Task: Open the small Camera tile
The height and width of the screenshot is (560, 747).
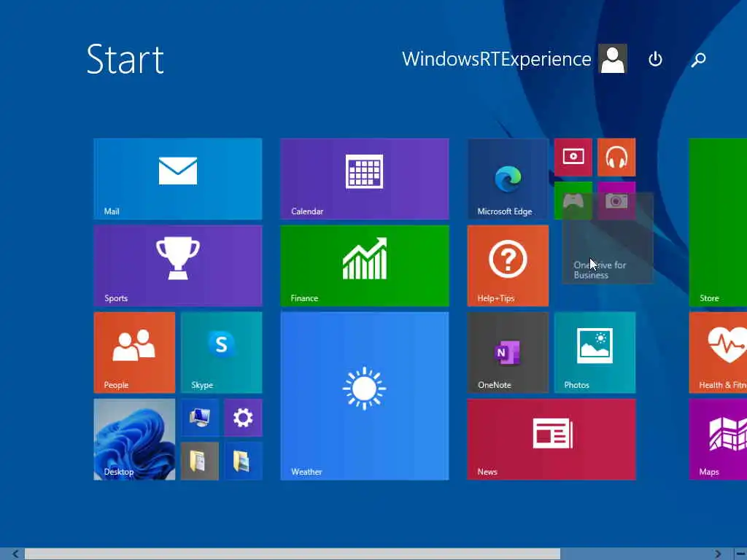Action: point(616,201)
